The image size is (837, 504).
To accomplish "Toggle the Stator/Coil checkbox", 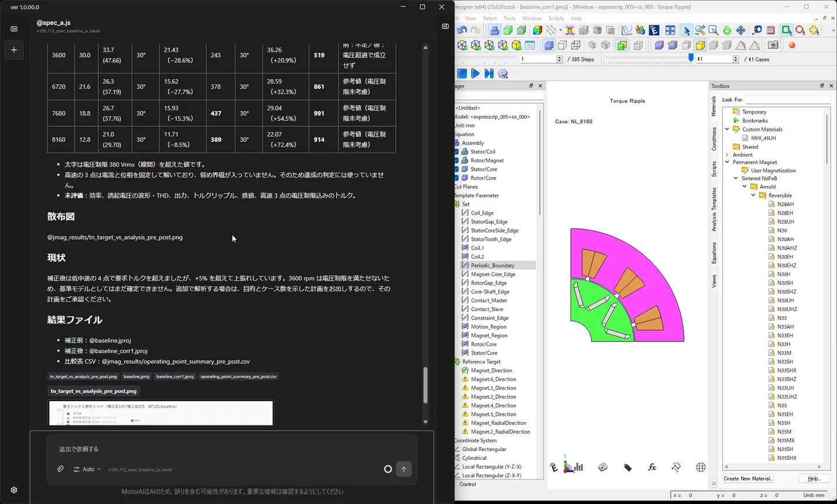I will pos(456,152).
